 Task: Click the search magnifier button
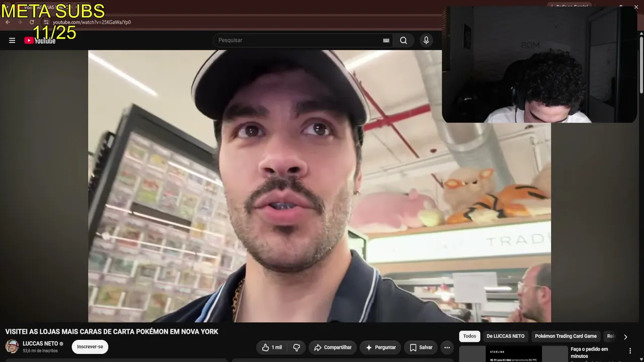[404, 40]
